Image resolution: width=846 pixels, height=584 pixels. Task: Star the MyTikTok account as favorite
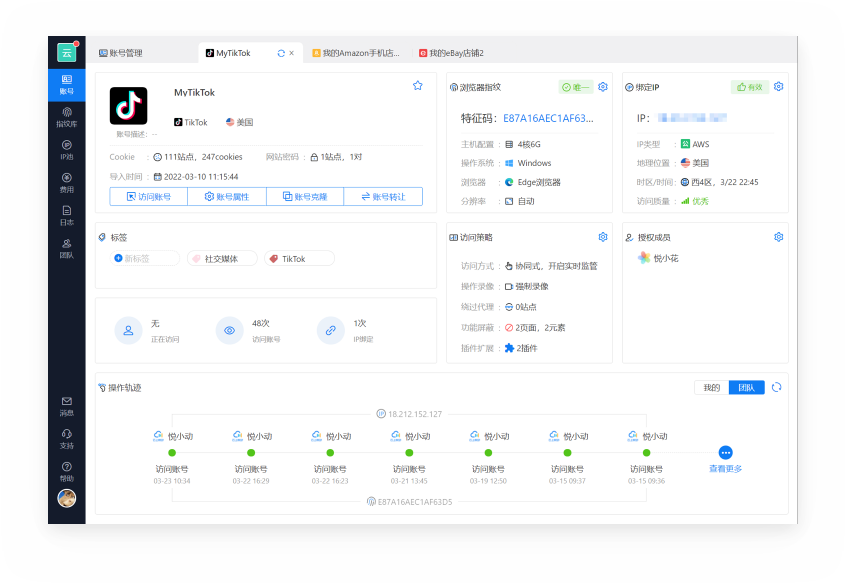[x=418, y=86]
